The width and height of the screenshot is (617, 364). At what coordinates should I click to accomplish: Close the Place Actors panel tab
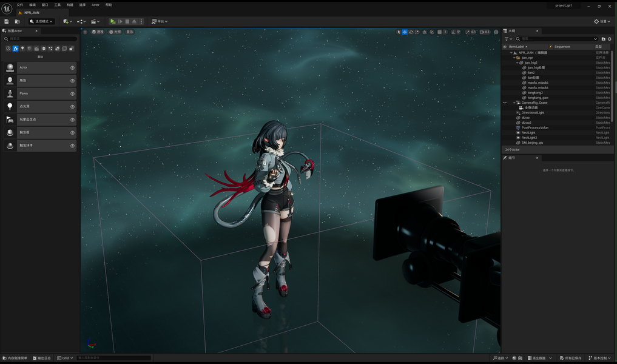[x=36, y=31]
